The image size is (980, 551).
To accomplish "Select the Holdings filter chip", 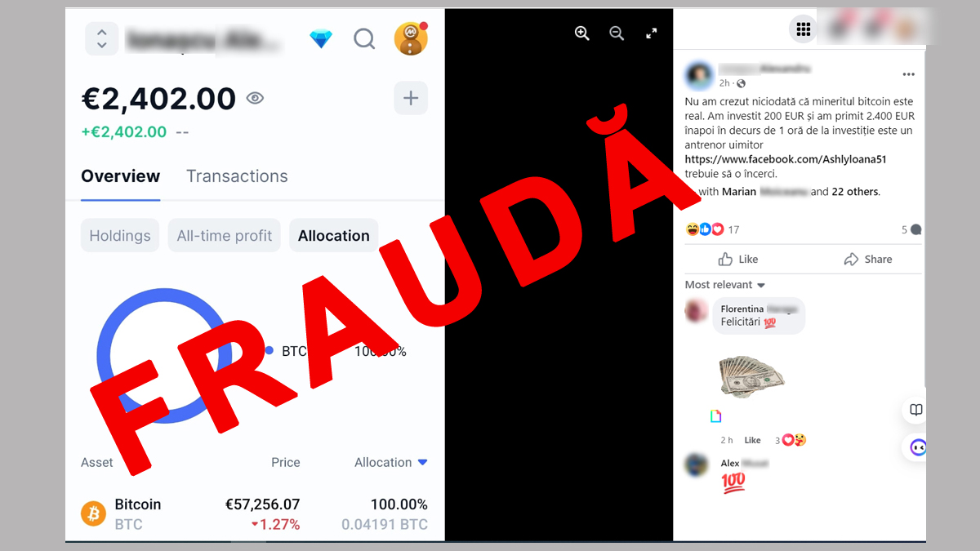I will (120, 235).
